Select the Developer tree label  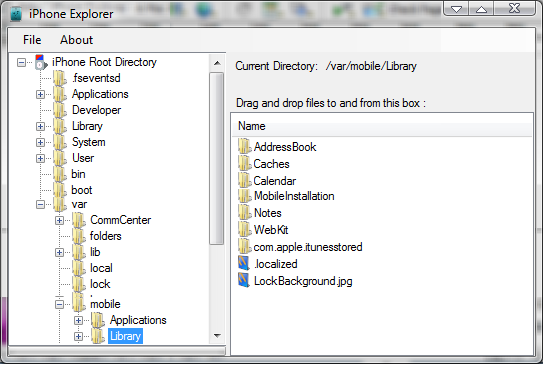click(96, 110)
